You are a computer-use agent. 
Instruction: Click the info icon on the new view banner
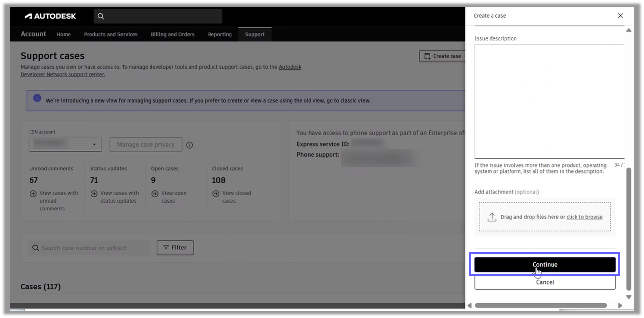coord(37,98)
